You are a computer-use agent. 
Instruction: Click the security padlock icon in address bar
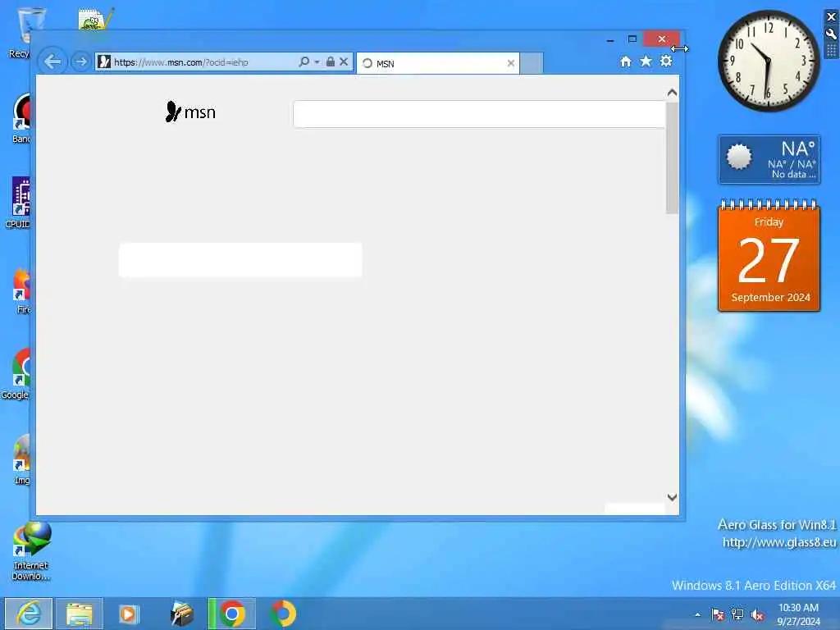point(331,62)
